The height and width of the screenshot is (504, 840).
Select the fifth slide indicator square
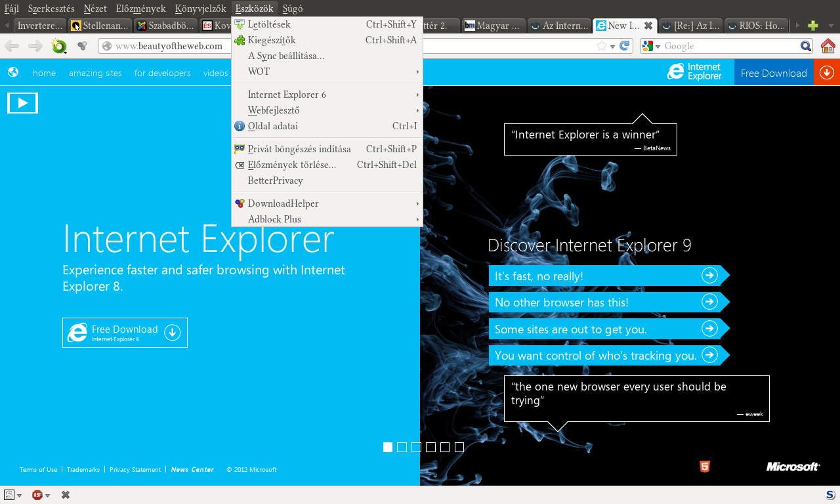pyautogui.click(x=445, y=447)
